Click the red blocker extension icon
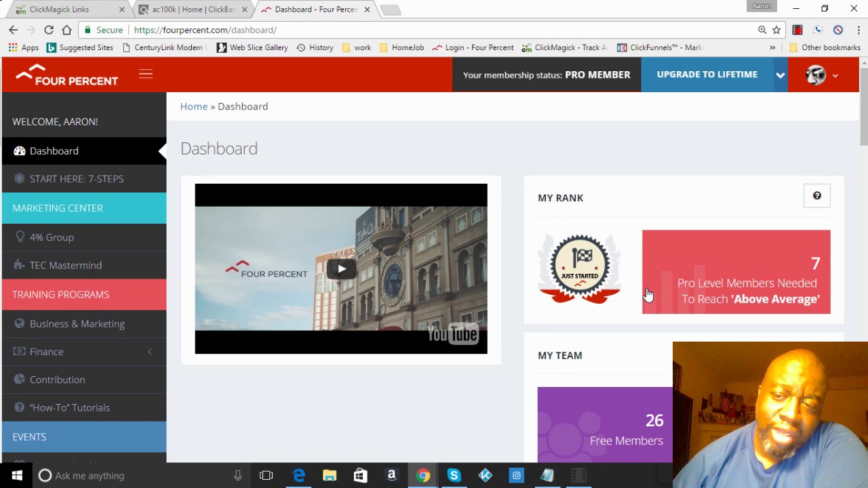Viewport: 868px width, 488px height. pos(838,30)
